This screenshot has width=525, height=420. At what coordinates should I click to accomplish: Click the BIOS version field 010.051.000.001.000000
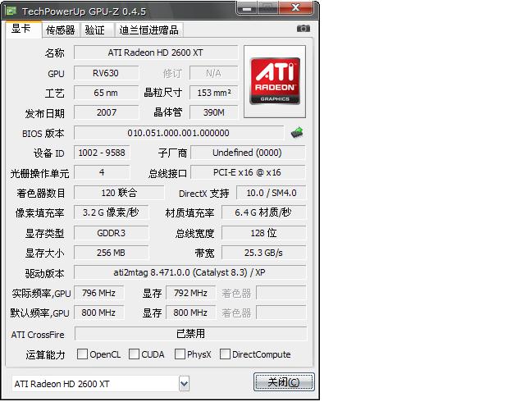coord(179,133)
